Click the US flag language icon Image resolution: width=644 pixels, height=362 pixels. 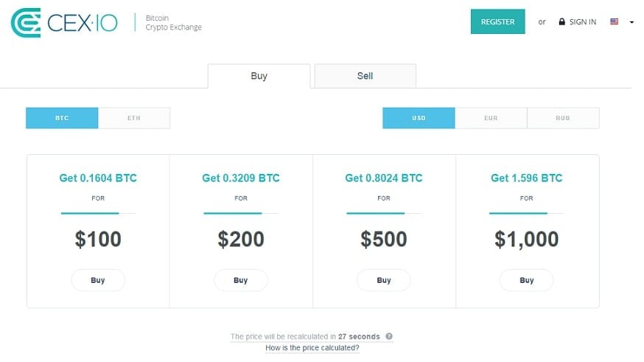[x=614, y=22]
